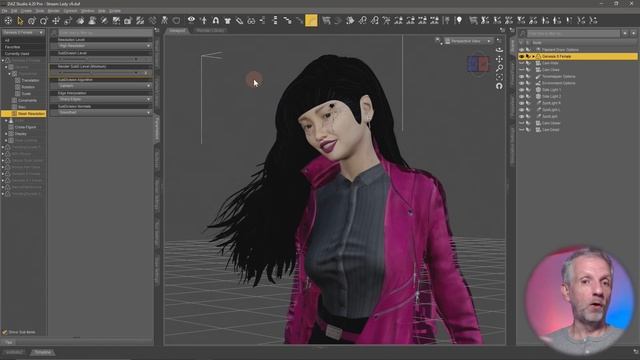Select the Viewport tab

click(177, 31)
